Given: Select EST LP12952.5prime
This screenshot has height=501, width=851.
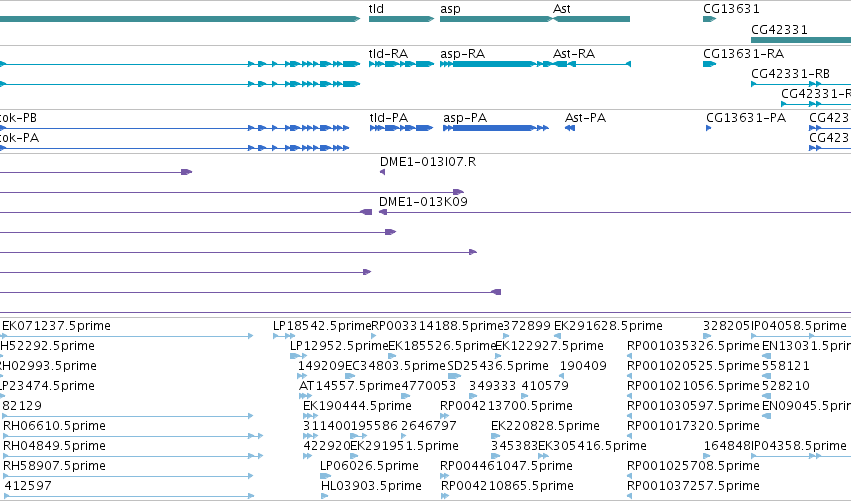Looking at the screenshot, I should [x=339, y=346].
